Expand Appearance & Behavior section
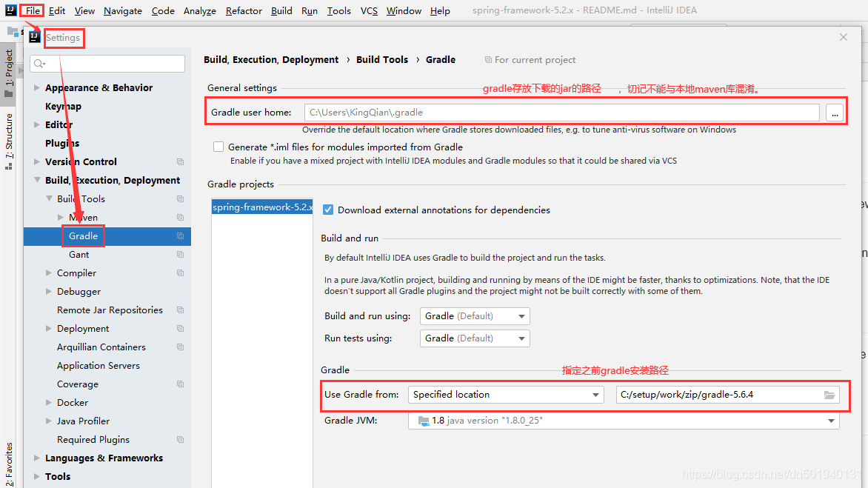This screenshot has width=868, height=488. [36, 87]
